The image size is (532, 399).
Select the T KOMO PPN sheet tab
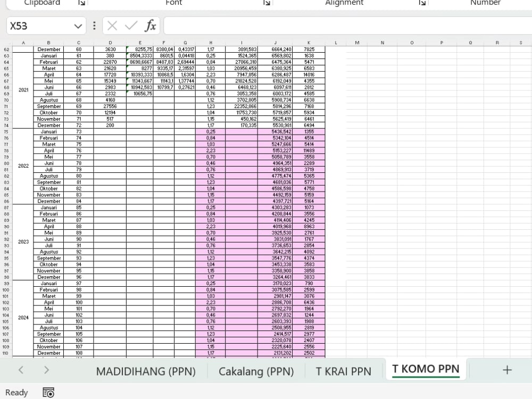click(x=426, y=369)
